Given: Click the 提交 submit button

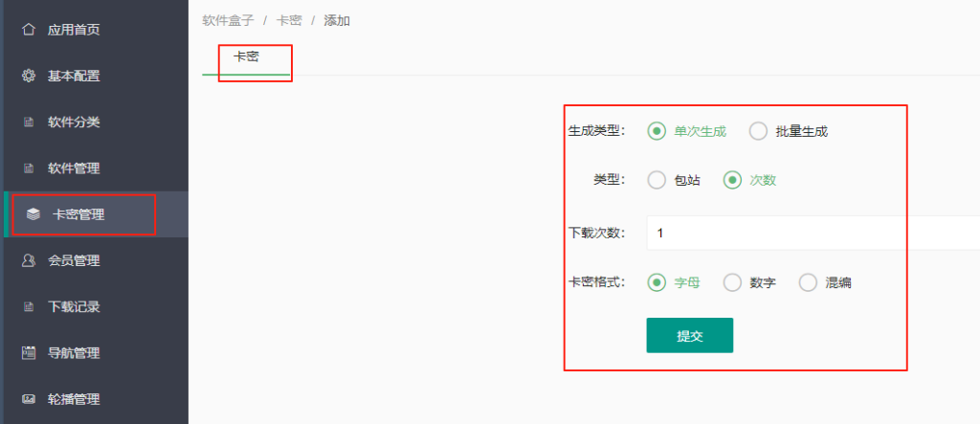Looking at the screenshot, I should point(689,335).
